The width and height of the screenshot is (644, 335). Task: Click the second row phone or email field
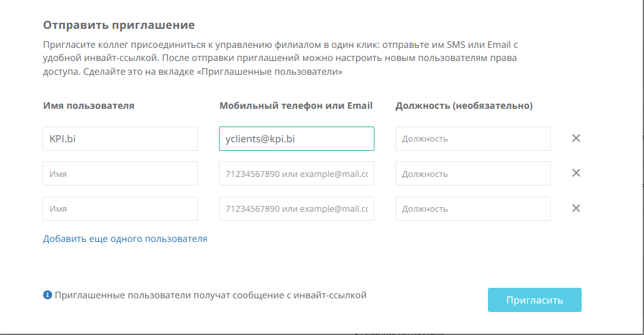pos(296,174)
